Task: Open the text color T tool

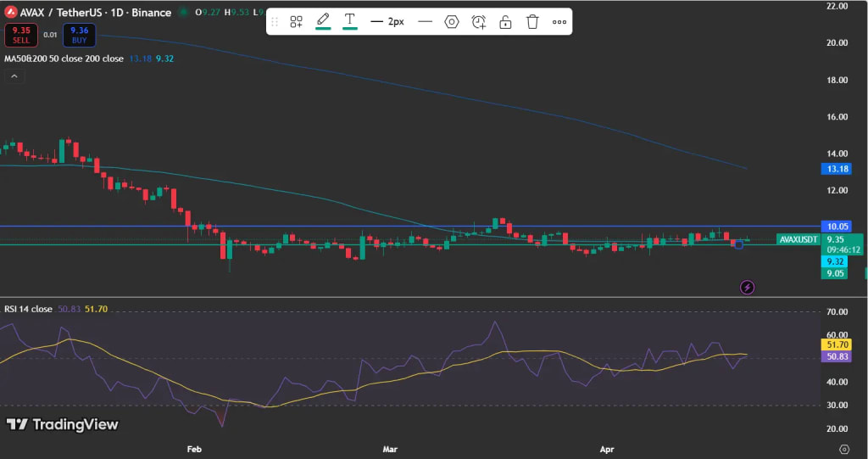Action: (x=350, y=21)
